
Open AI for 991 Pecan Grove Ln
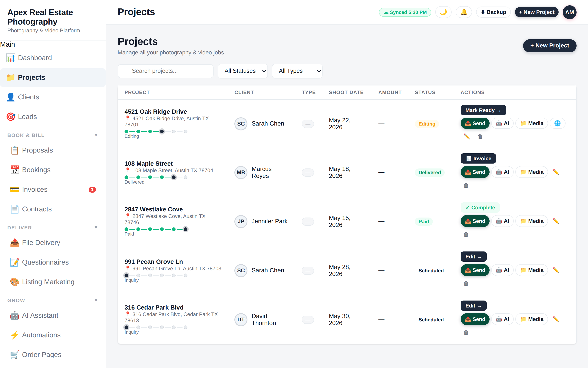pyautogui.click(x=502, y=270)
